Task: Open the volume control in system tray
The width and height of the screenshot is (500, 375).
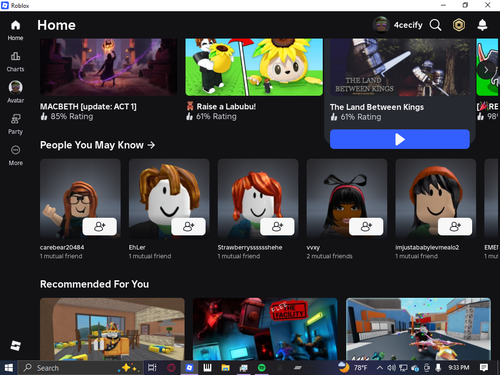Action: pyautogui.click(x=391, y=368)
